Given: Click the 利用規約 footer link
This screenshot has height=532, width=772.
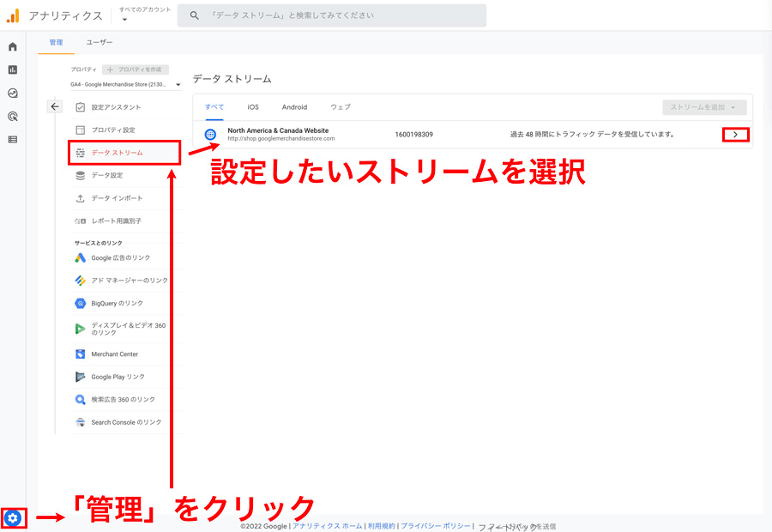Looking at the screenshot, I should [x=382, y=526].
